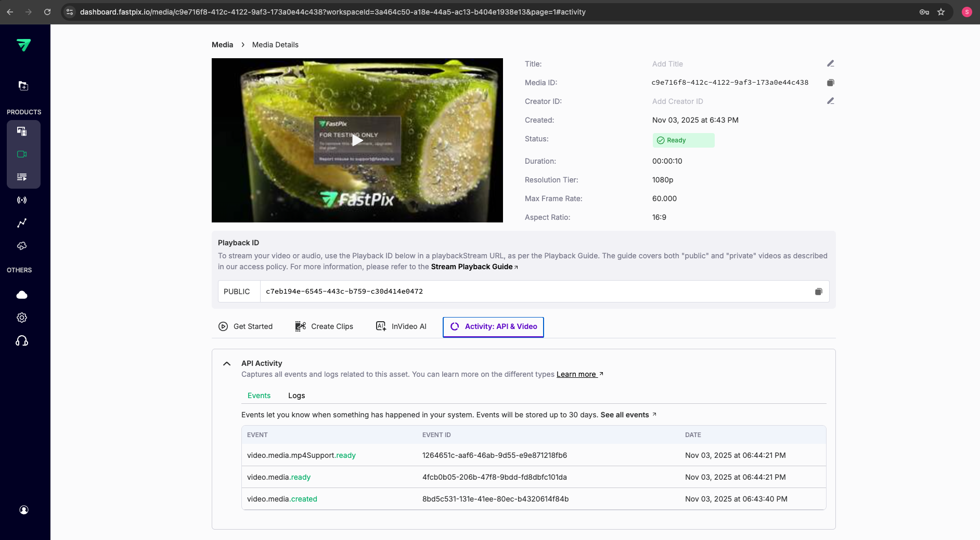This screenshot has height=540, width=980.
Task: Open the FastPix logo home icon
Action: coord(23,46)
